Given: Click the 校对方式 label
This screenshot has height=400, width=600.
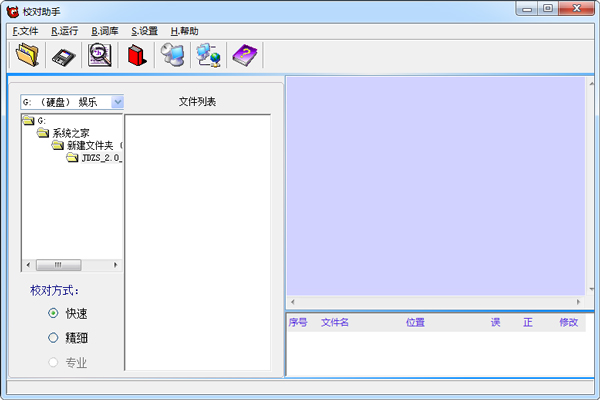Looking at the screenshot, I should (54, 291).
